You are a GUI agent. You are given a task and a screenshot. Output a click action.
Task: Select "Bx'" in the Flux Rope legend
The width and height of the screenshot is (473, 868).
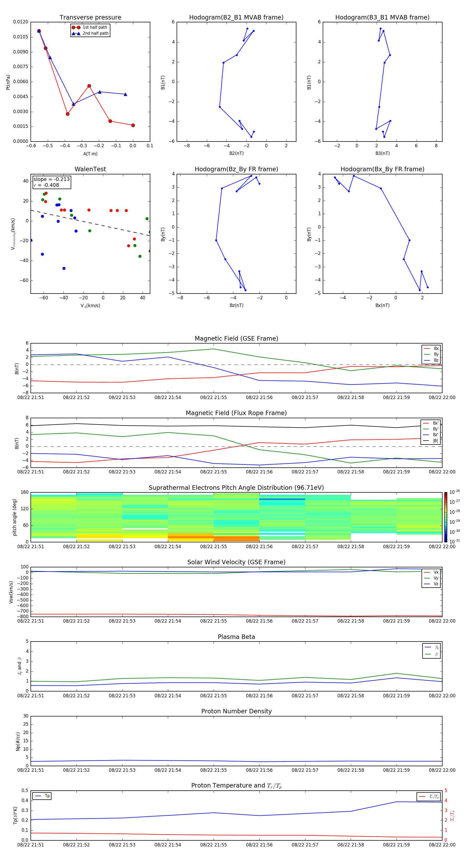point(431,423)
